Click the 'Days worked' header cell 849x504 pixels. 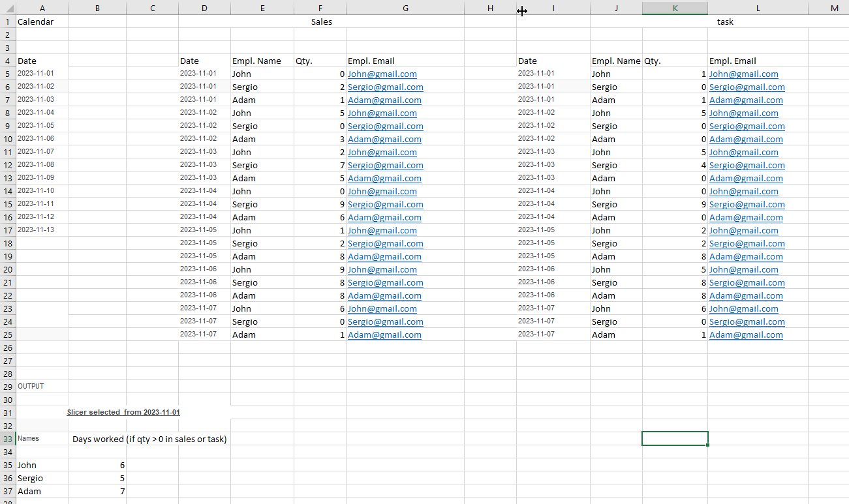(x=149, y=439)
